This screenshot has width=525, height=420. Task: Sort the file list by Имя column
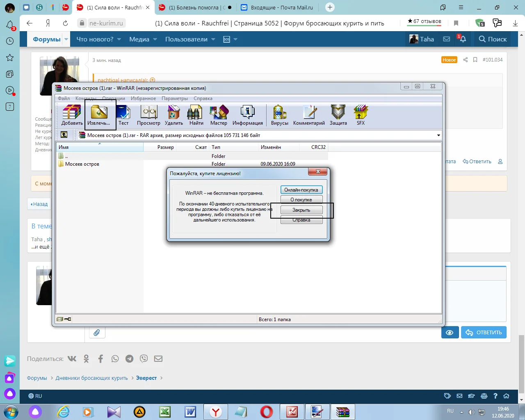pyautogui.click(x=100, y=147)
